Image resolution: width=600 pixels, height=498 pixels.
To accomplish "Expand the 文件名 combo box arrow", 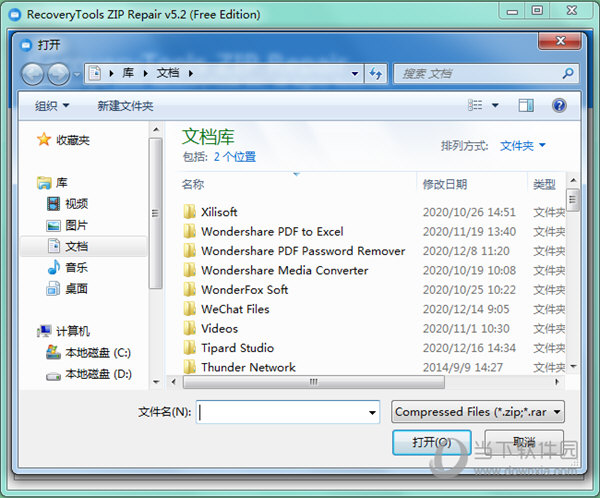I will pyautogui.click(x=372, y=412).
